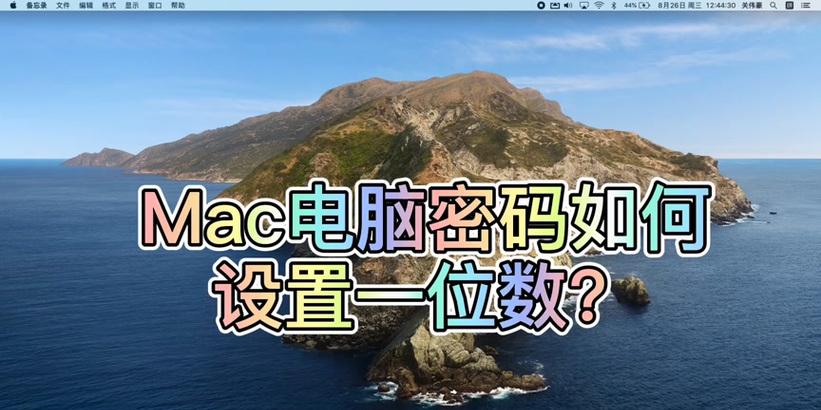Screen dimensions: 821x410
Task: Open the Bluetooth status menu
Action: coord(614,5)
